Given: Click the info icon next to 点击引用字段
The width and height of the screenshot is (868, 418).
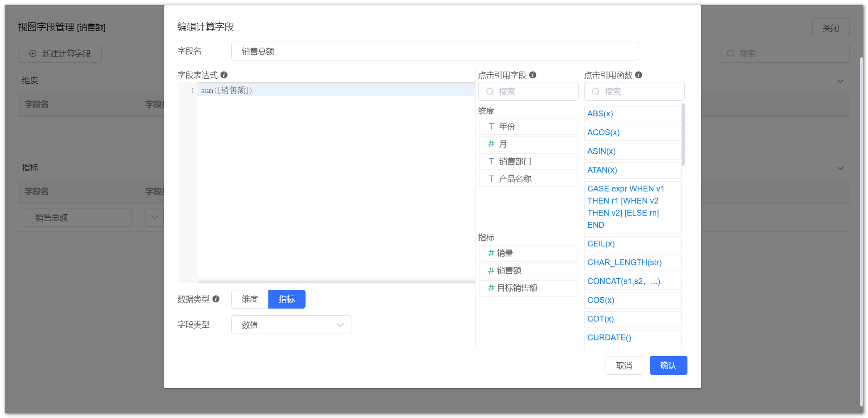Looking at the screenshot, I should click(x=532, y=75).
